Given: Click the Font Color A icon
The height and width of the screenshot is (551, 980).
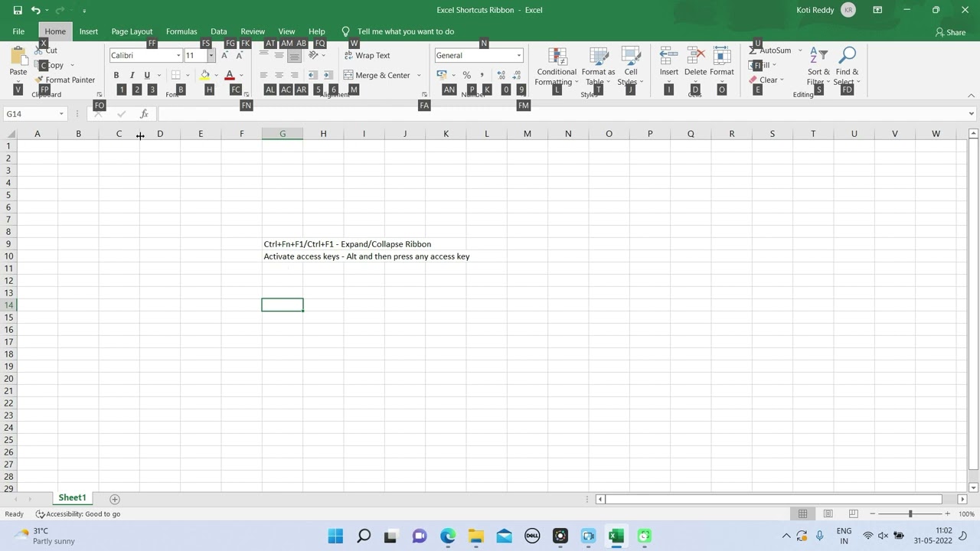Looking at the screenshot, I should click(229, 75).
